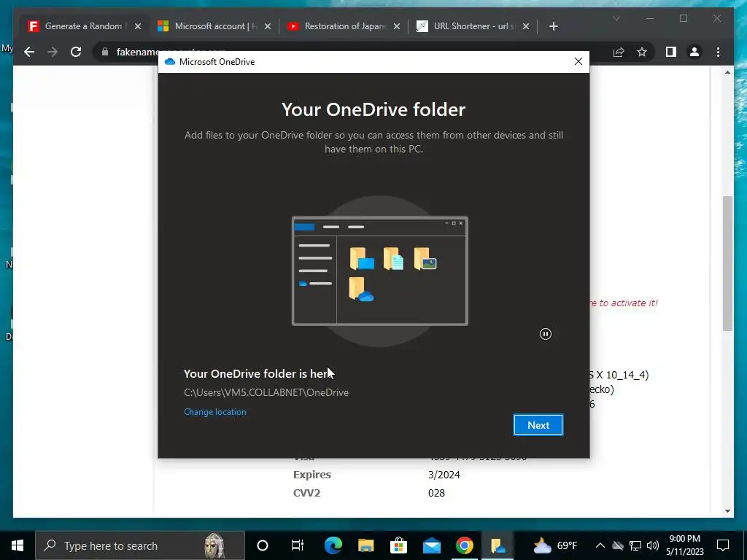This screenshot has height=560, width=747.
Task: Open the Windows Start menu
Action: click(18, 545)
